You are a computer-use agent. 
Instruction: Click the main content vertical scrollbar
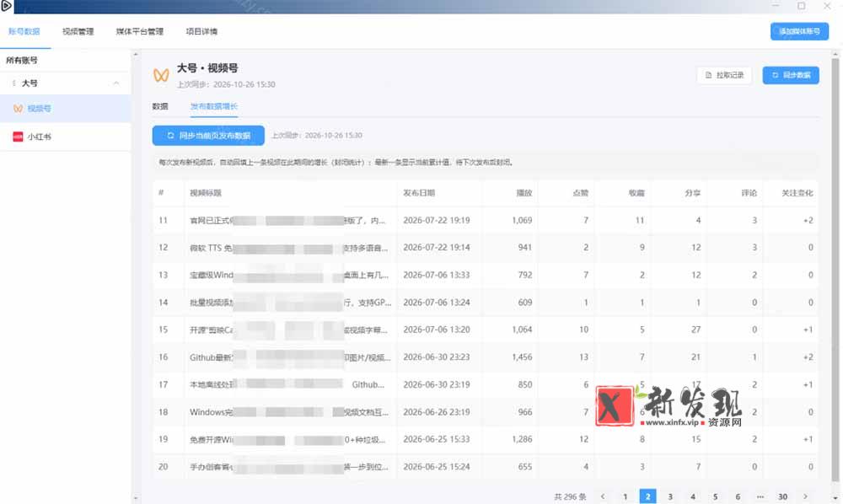835,269
